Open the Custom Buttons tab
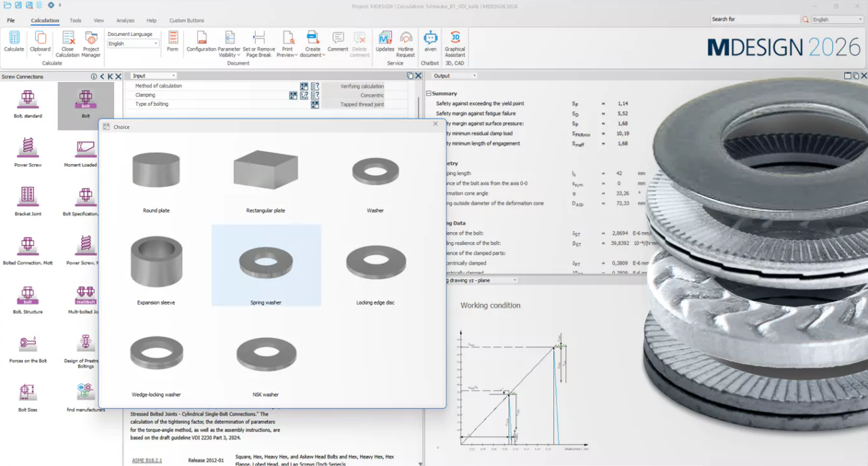This screenshot has height=466, width=868. [186, 20]
